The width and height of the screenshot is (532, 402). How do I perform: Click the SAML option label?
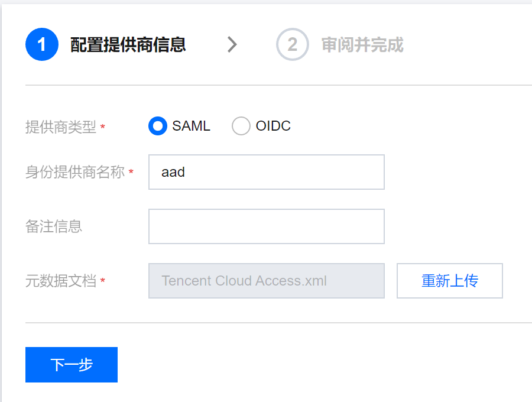point(191,126)
